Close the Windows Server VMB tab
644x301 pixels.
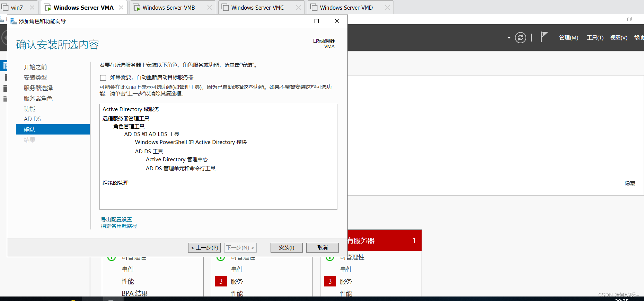click(x=210, y=7)
